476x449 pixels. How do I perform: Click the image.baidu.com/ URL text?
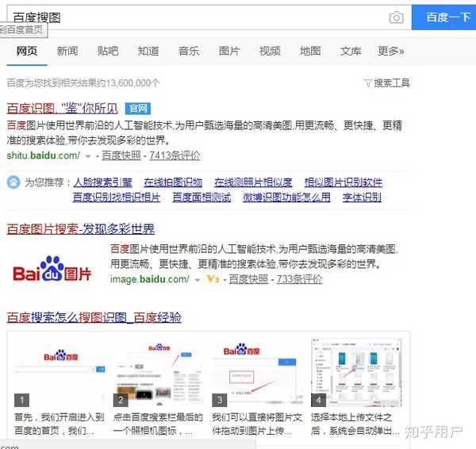click(x=150, y=279)
